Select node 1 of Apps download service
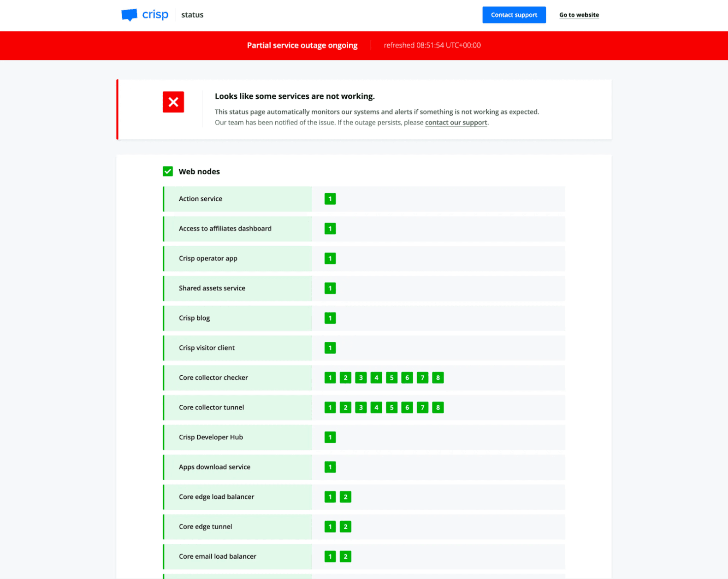728x579 pixels. coord(330,467)
